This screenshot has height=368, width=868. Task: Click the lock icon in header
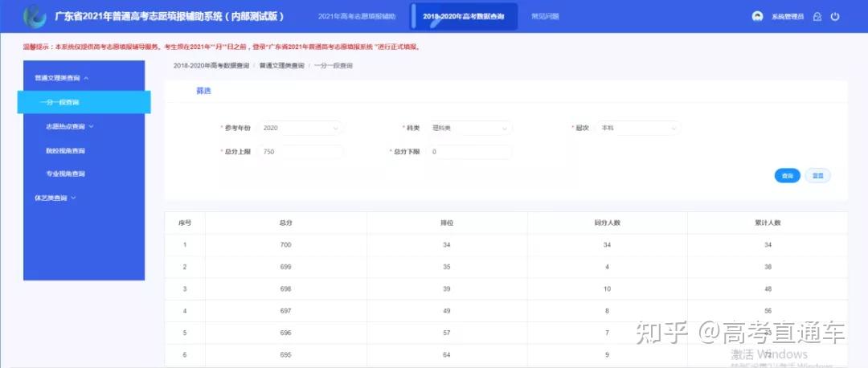[x=817, y=17]
